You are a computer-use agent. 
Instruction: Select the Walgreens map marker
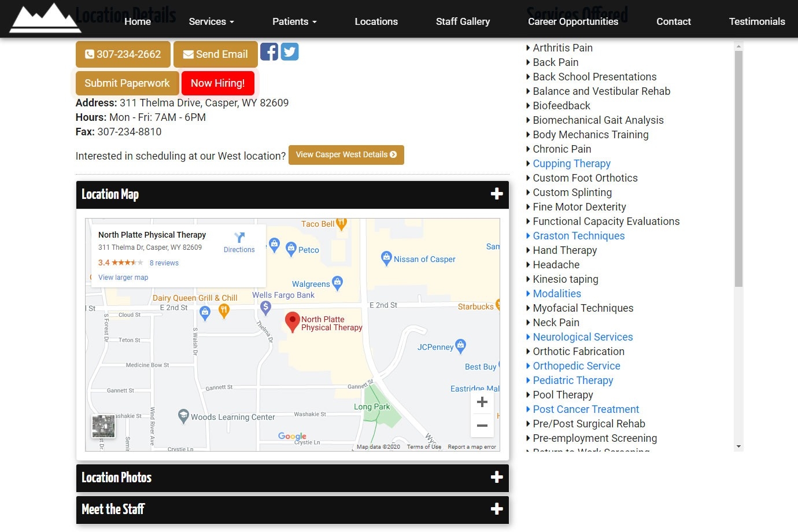pyautogui.click(x=338, y=283)
